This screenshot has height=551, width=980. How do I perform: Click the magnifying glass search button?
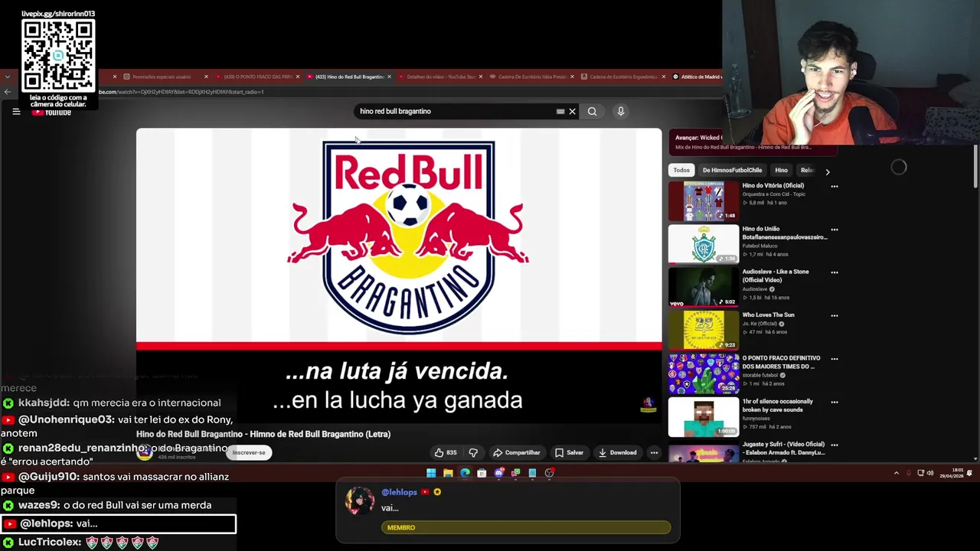tap(592, 112)
